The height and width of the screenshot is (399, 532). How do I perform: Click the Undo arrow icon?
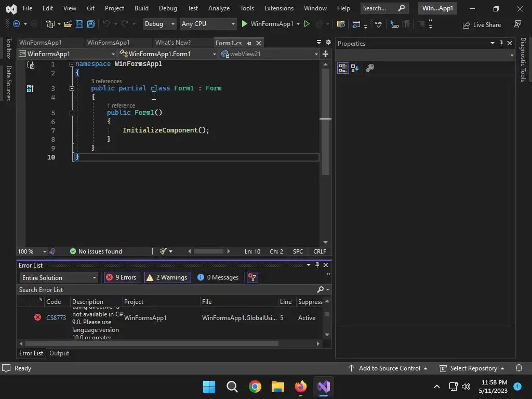[x=107, y=24]
